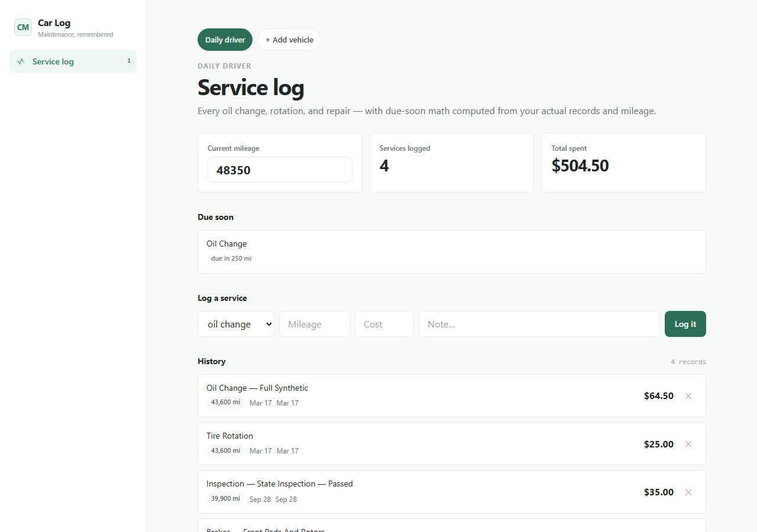
Task: Open the oil change service type dropdown
Action: [x=236, y=324]
